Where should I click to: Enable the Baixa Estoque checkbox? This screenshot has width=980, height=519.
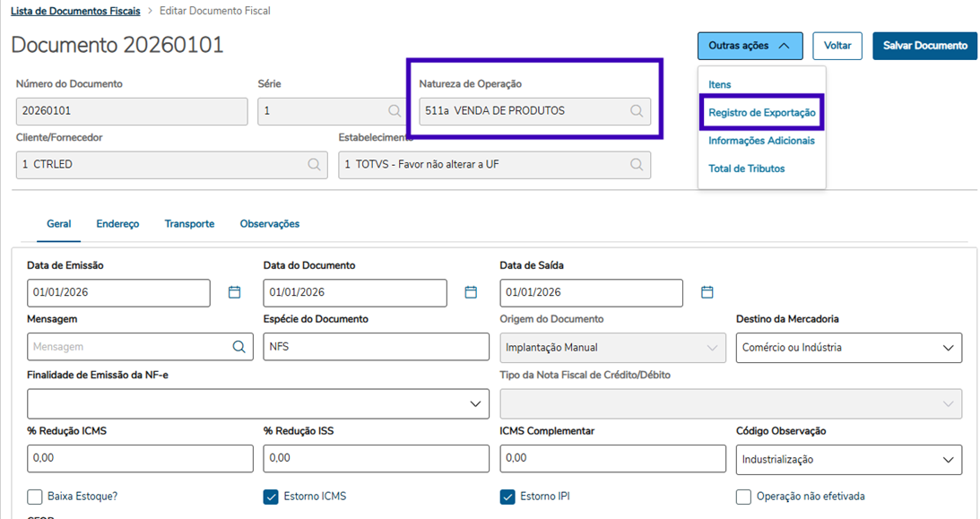35,497
